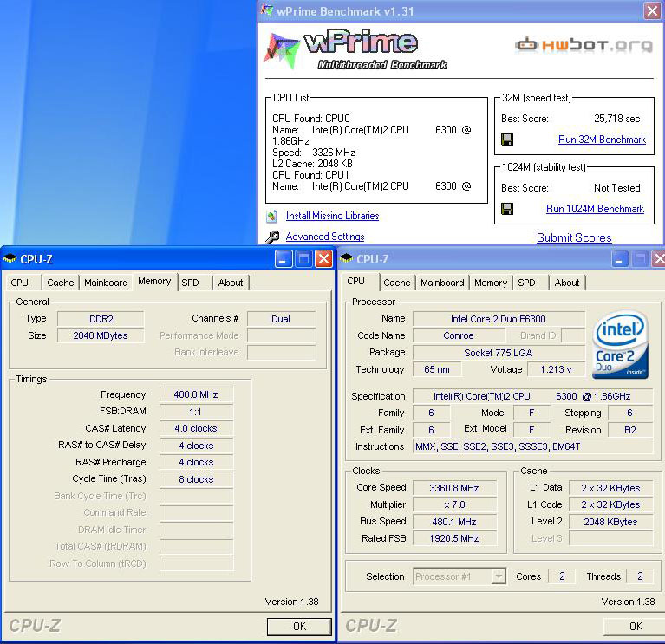Click the Bus Speed value 480.1 MHz
665x644 pixels.
point(454,522)
